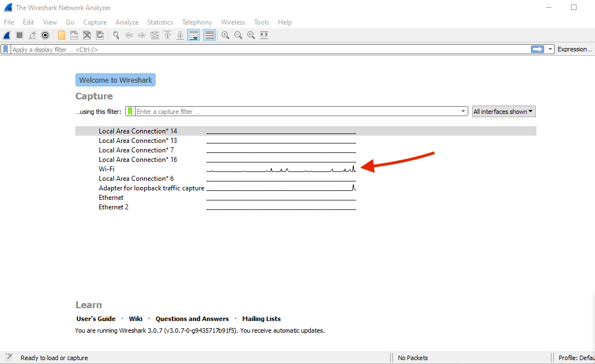Viewport: 595px width, 364px height.
Task: Click the Expression button
Action: (x=574, y=49)
